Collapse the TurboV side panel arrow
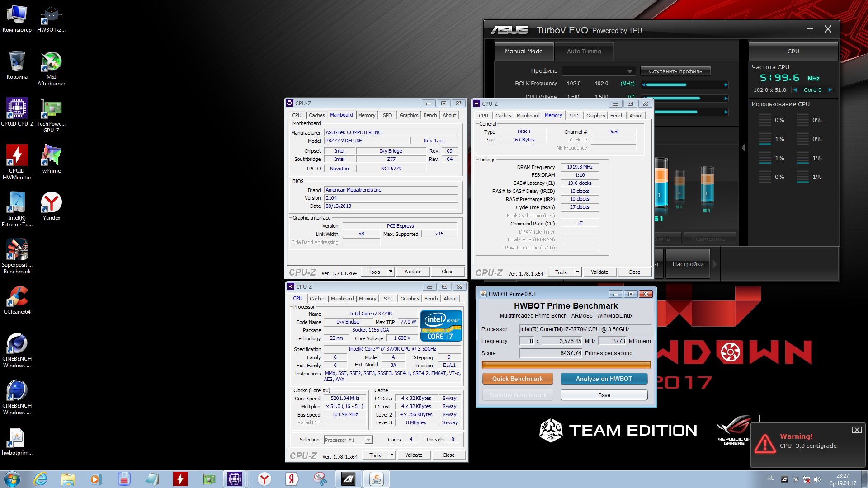This screenshot has height=488, width=868. tap(744, 148)
